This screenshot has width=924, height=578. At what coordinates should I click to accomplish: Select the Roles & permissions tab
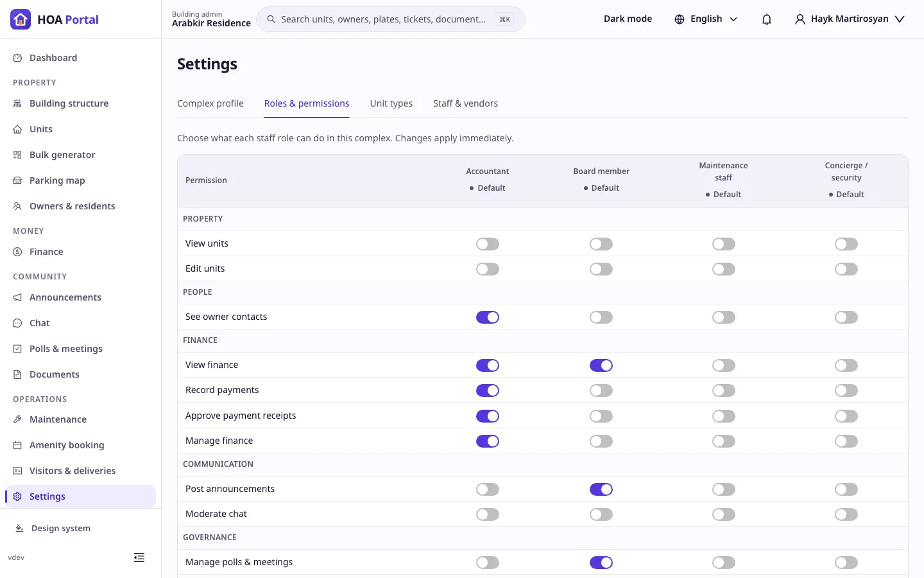(307, 103)
